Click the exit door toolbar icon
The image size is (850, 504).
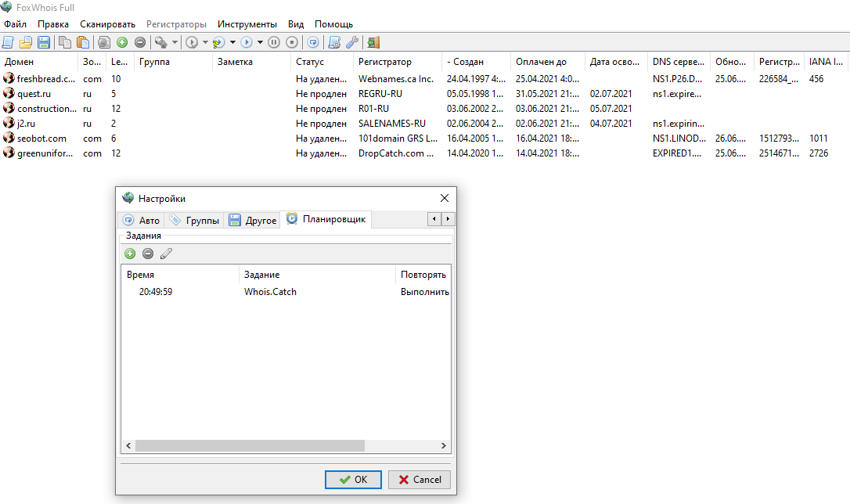pos(373,42)
